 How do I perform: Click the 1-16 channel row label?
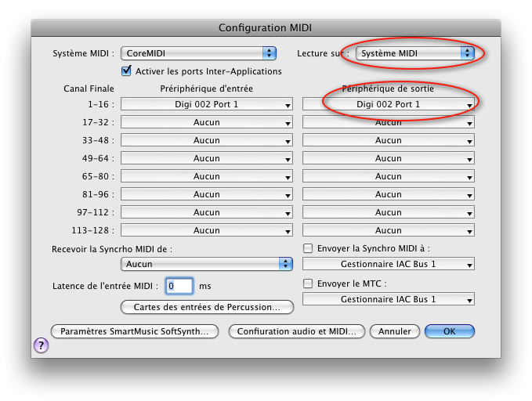[101, 104]
